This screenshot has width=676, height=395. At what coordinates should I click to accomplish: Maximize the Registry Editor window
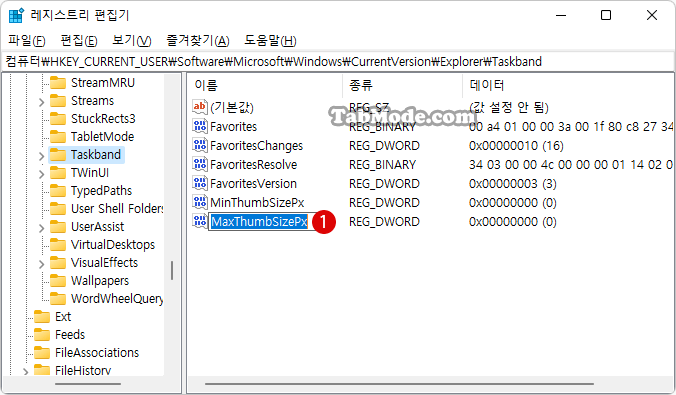tap(606, 15)
